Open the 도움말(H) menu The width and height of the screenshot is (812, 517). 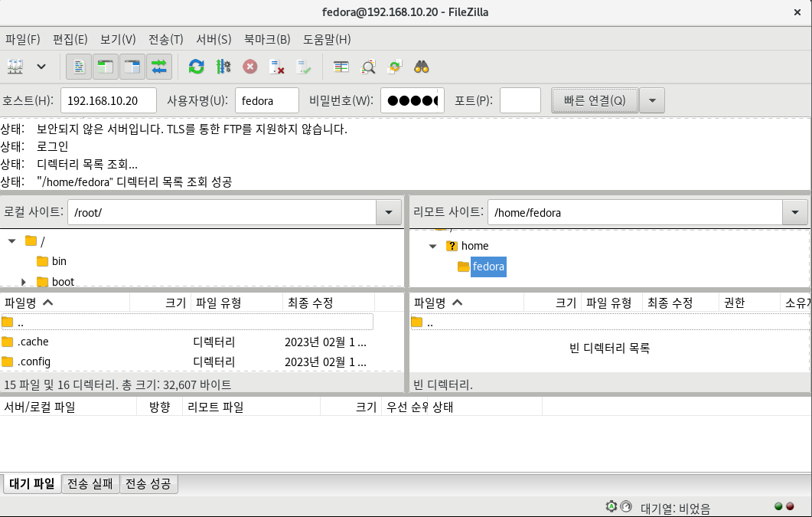(x=327, y=39)
